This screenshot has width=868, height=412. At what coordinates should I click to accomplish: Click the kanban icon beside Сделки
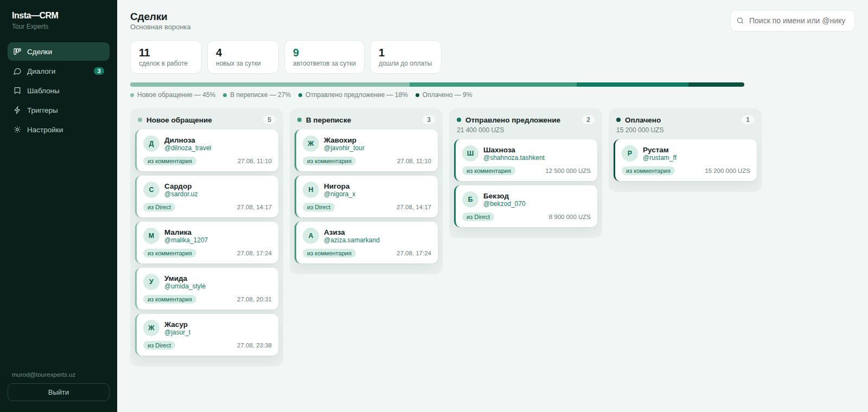click(17, 51)
